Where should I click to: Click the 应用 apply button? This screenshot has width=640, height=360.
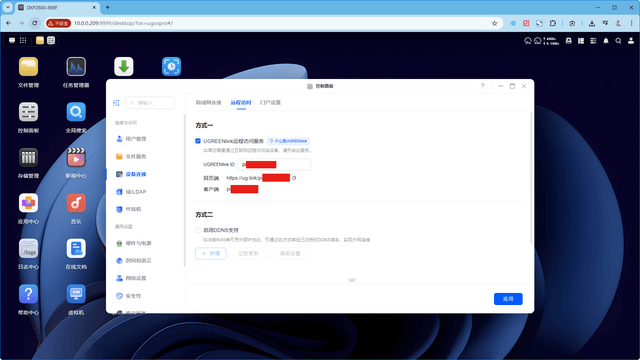(x=508, y=299)
